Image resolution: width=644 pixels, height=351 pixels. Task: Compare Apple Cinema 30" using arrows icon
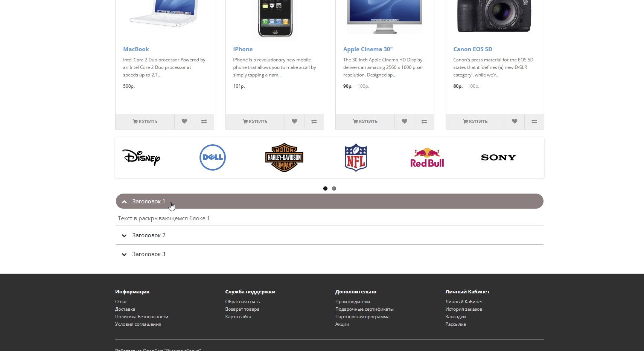pos(424,121)
